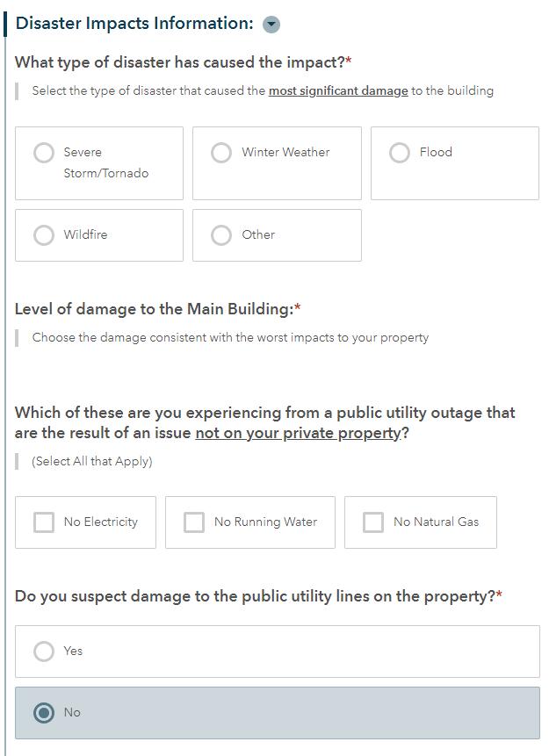The height and width of the screenshot is (756, 549).
Task: Pick Wildfire as the disaster type
Action: tap(44, 235)
